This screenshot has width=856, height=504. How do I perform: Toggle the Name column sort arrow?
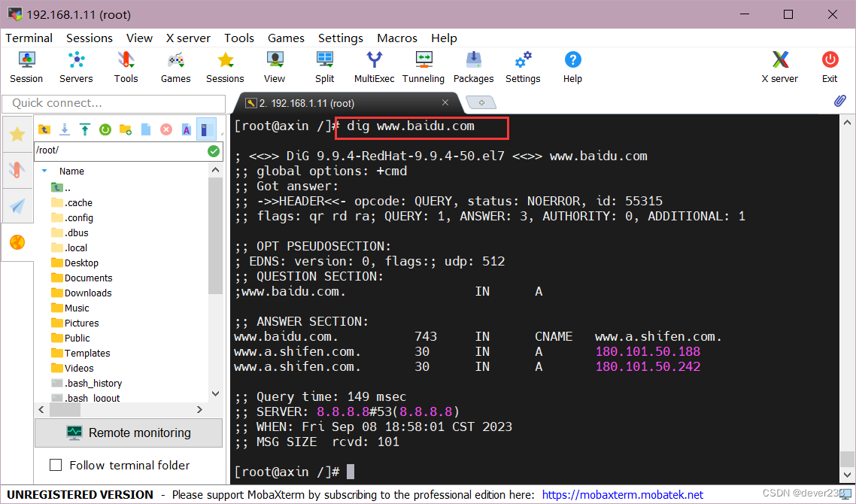[x=45, y=171]
